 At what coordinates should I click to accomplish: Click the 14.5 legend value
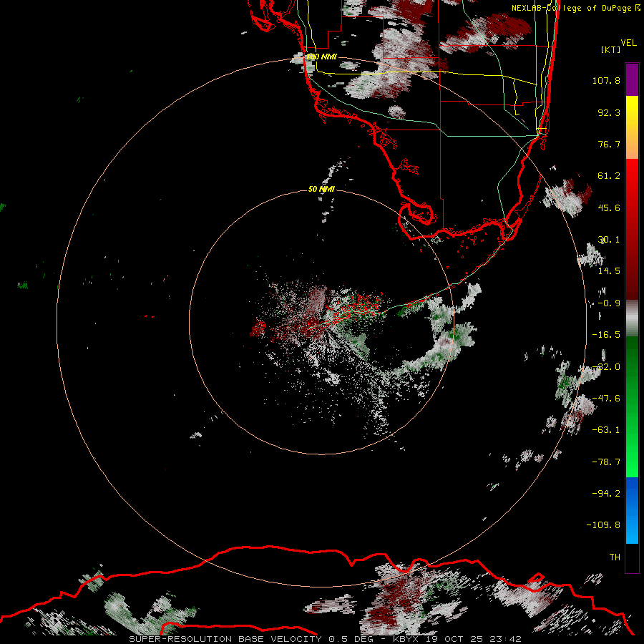pos(609,271)
